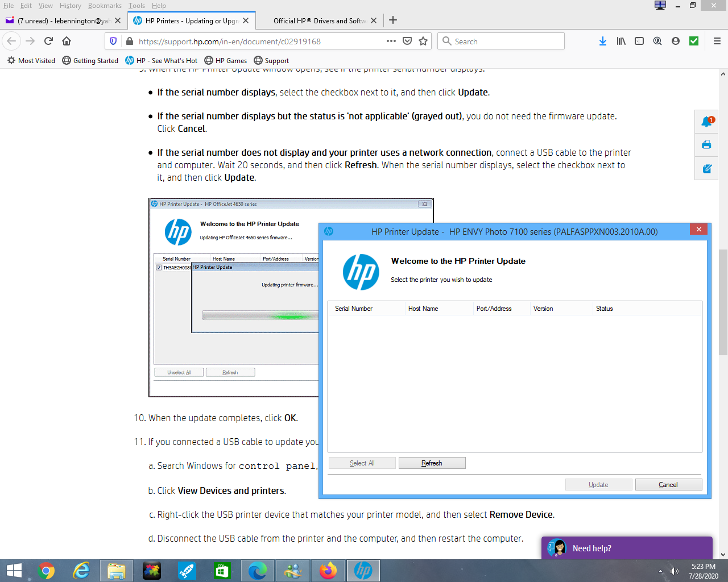Open the Firefox hamburger menu

(717, 41)
